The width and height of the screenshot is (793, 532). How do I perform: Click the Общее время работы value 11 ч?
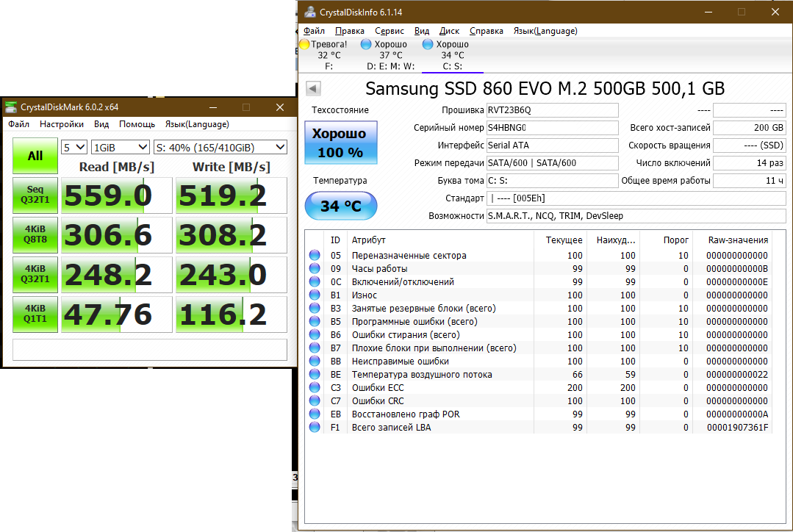click(750, 181)
